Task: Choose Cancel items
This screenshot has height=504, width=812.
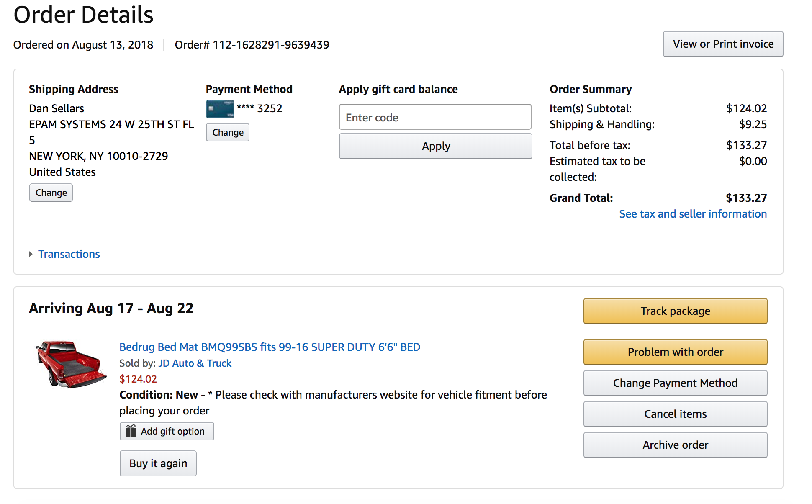Action: 675,414
